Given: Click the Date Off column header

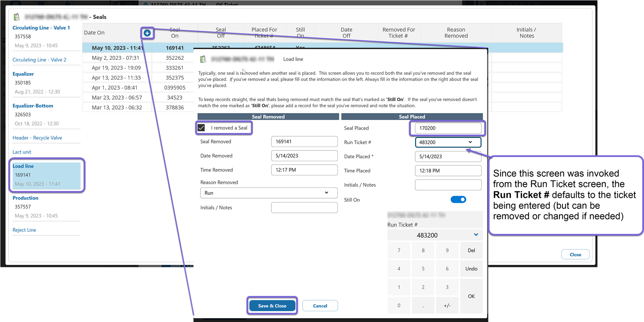Looking at the screenshot, I should (346, 33).
